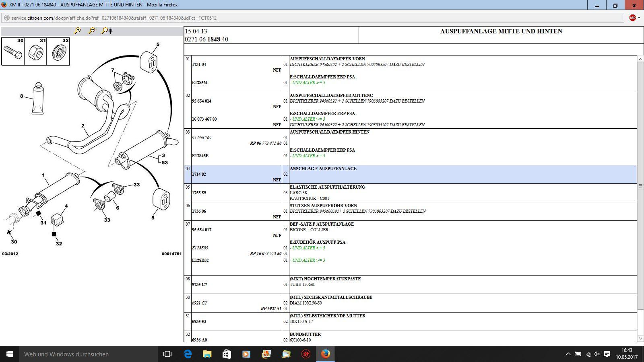Click the (MUL) SELBSTSICHERNDE MUTTER description
Screen dimensions: 644x362
click(328, 316)
